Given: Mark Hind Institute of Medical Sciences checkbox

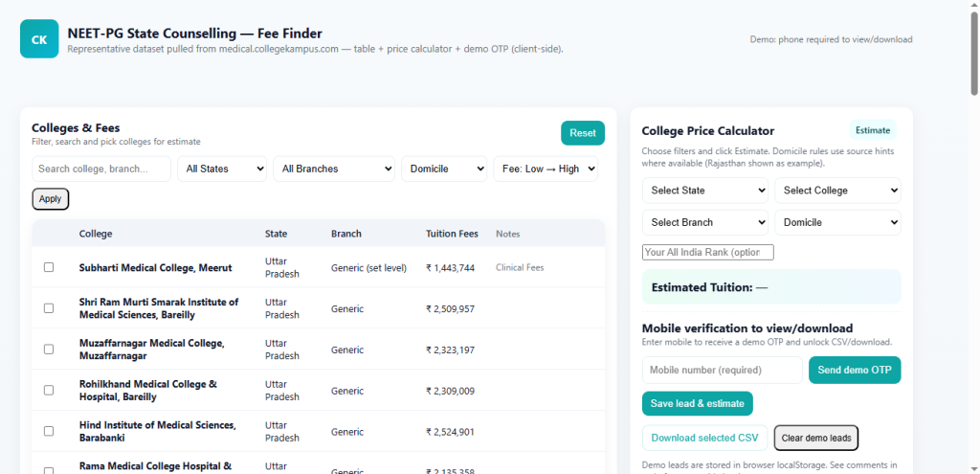Looking at the screenshot, I should 49,432.
